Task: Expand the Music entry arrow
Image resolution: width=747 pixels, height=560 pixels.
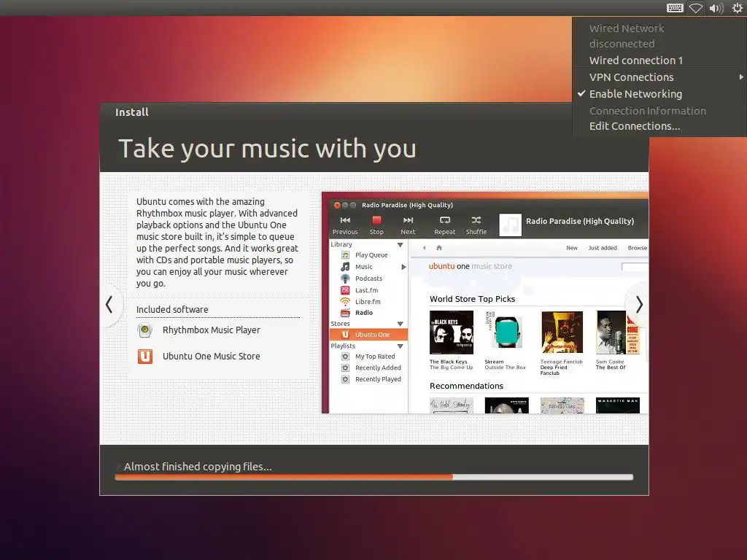Action: [x=403, y=267]
